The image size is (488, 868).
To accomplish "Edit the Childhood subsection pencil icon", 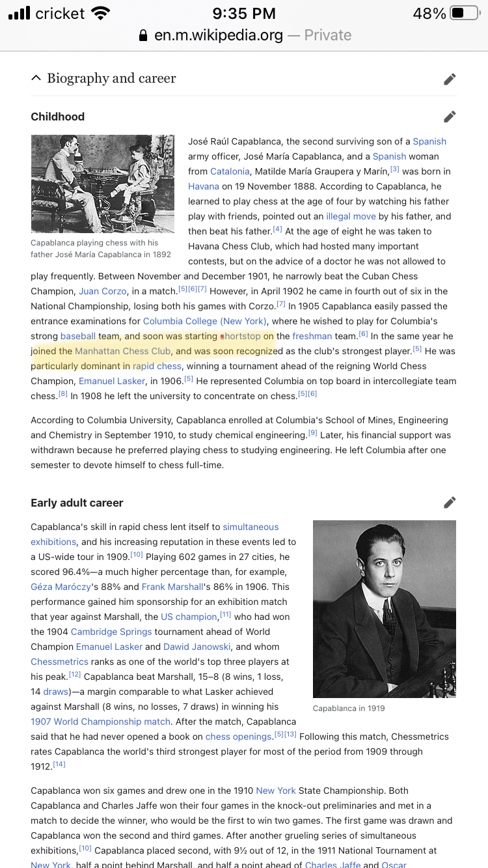I will point(450,117).
